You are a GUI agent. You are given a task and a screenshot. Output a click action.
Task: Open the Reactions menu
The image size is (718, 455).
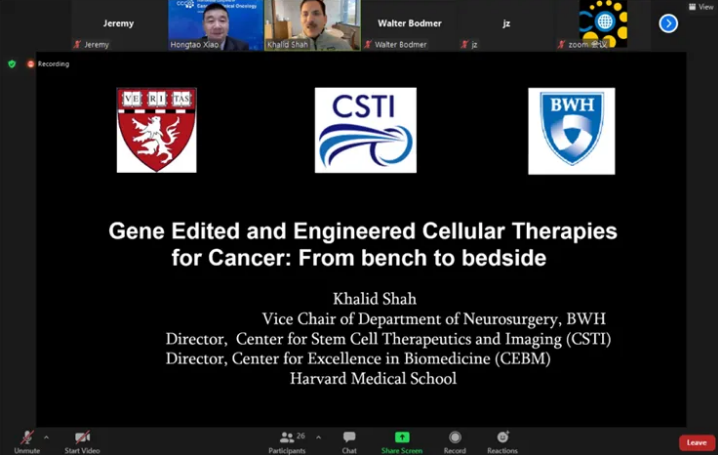(x=502, y=442)
